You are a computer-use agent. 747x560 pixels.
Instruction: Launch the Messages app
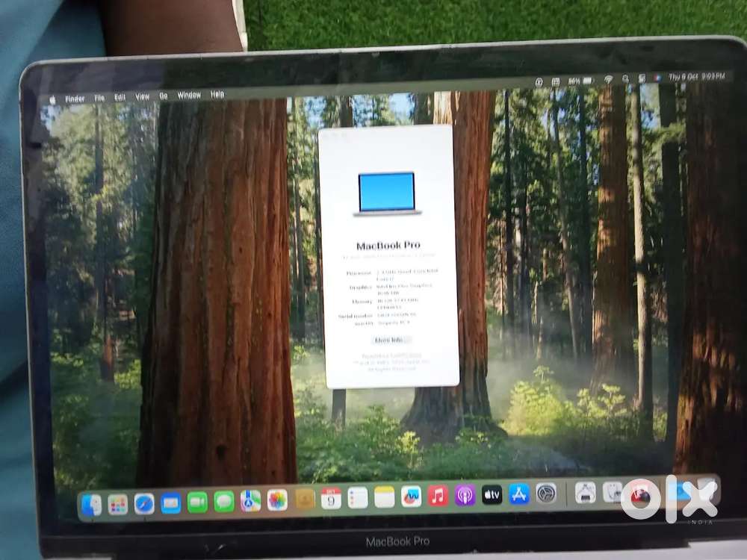coord(224,502)
